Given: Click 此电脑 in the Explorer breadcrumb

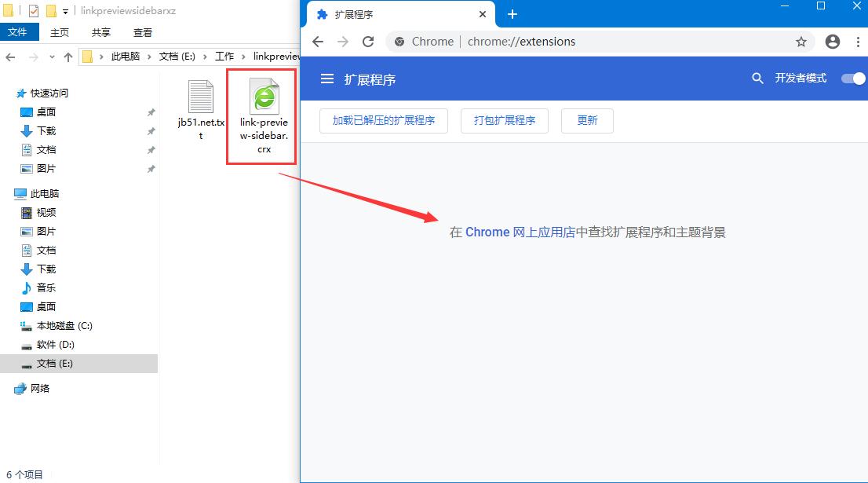Looking at the screenshot, I should pos(126,57).
